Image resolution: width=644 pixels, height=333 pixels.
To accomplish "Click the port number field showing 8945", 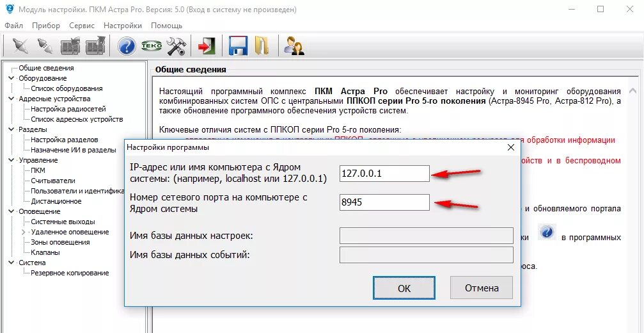I will pyautogui.click(x=384, y=202).
